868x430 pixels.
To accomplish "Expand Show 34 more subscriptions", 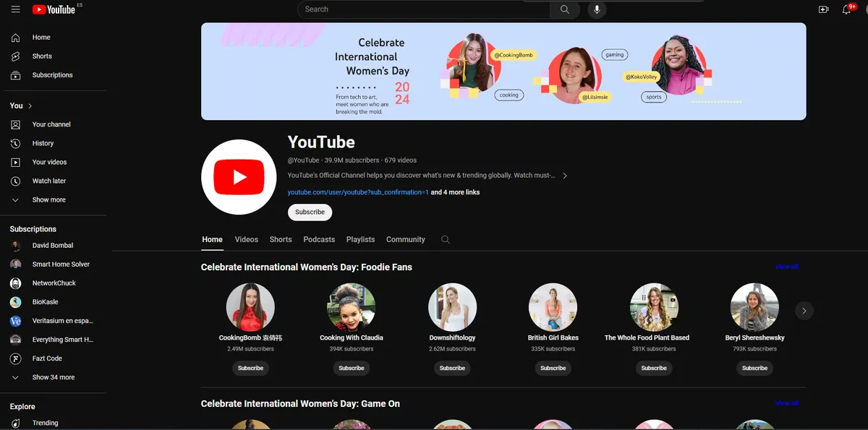I will click(53, 377).
